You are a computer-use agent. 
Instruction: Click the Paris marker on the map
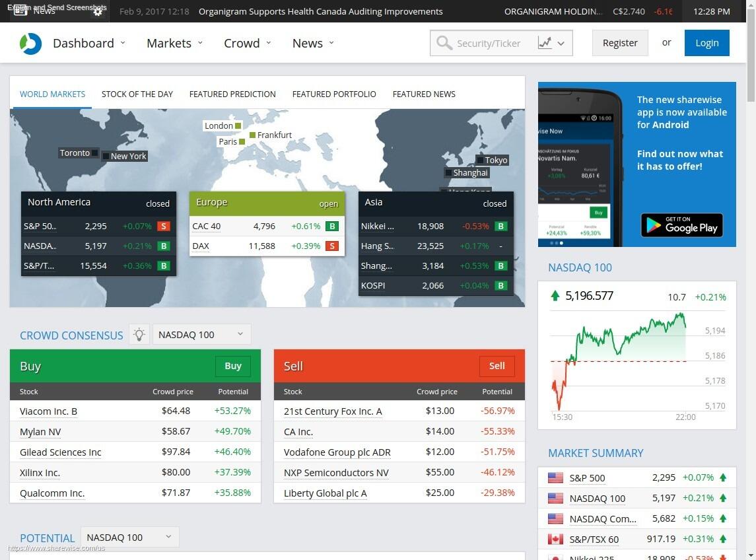click(x=242, y=142)
